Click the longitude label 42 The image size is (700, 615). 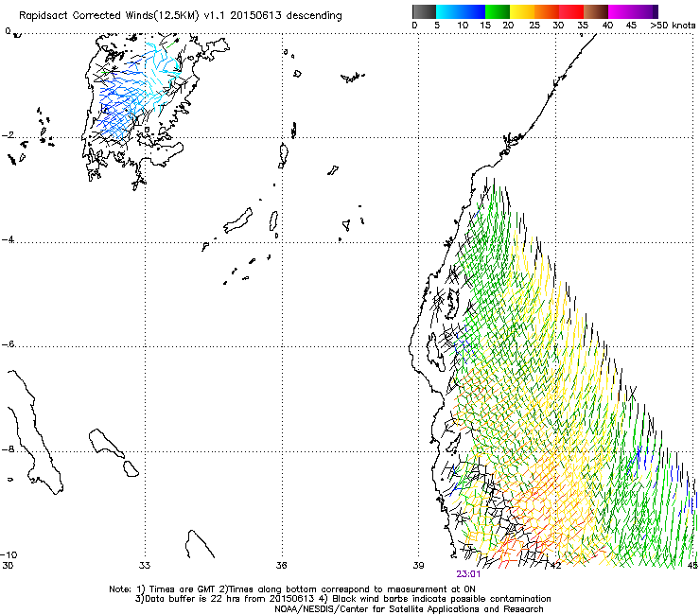point(555,566)
